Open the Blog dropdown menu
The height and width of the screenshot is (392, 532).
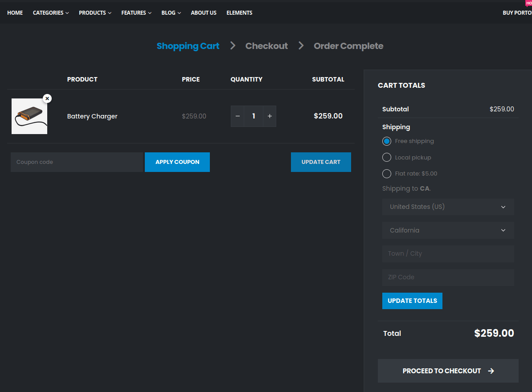[x=168, y=12]
